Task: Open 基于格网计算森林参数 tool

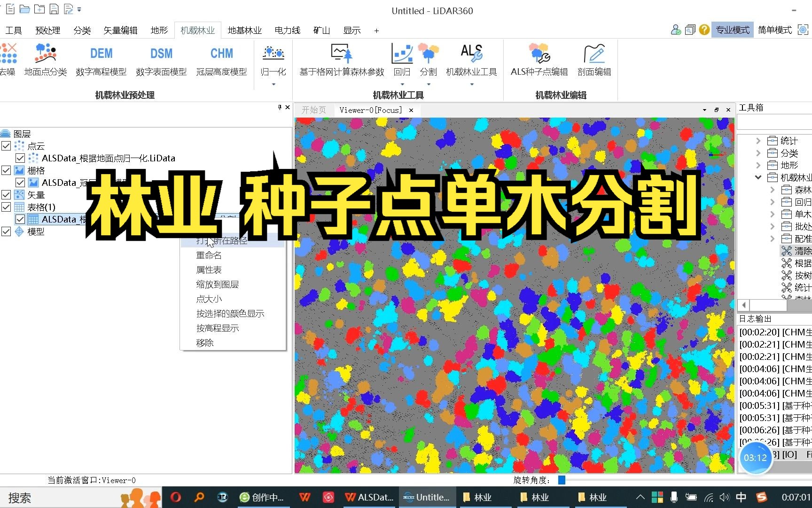Action: [340, 61]
